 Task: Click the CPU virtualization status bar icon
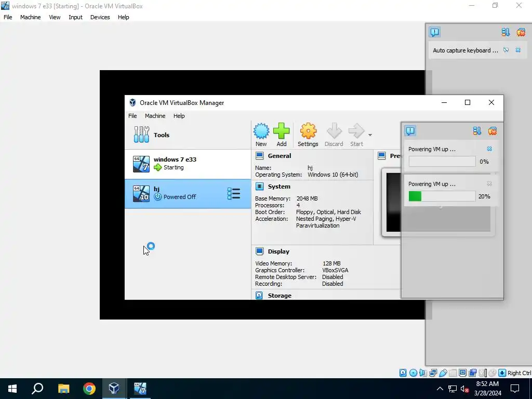482,373
